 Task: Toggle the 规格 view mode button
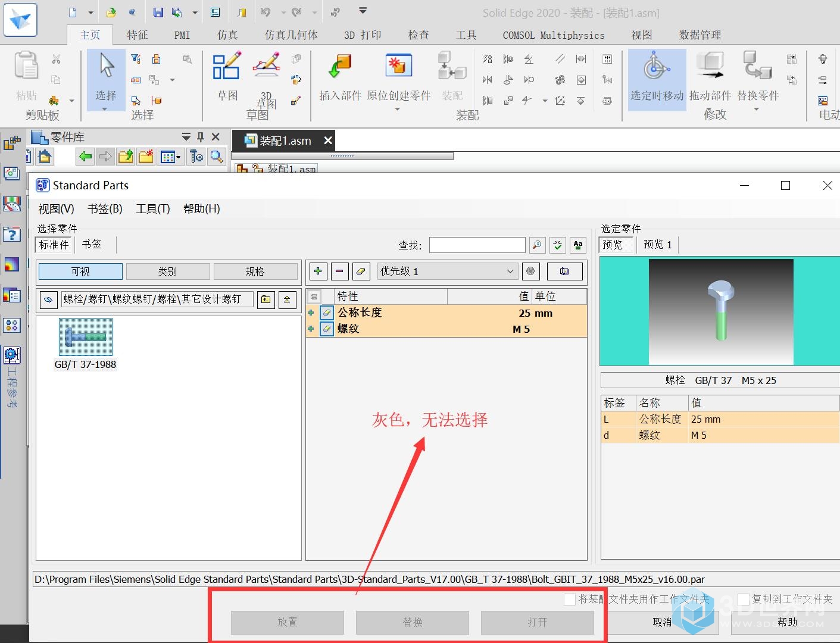click(255, 271)
